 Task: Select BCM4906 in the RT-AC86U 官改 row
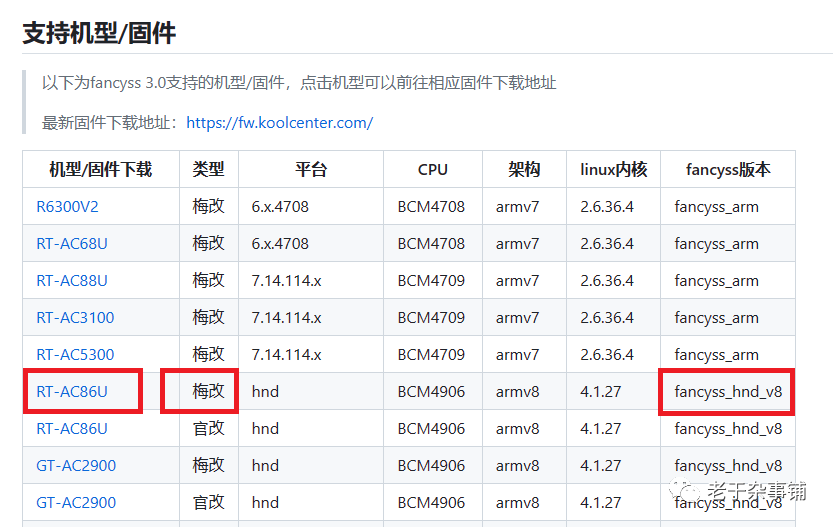point(431,429)
